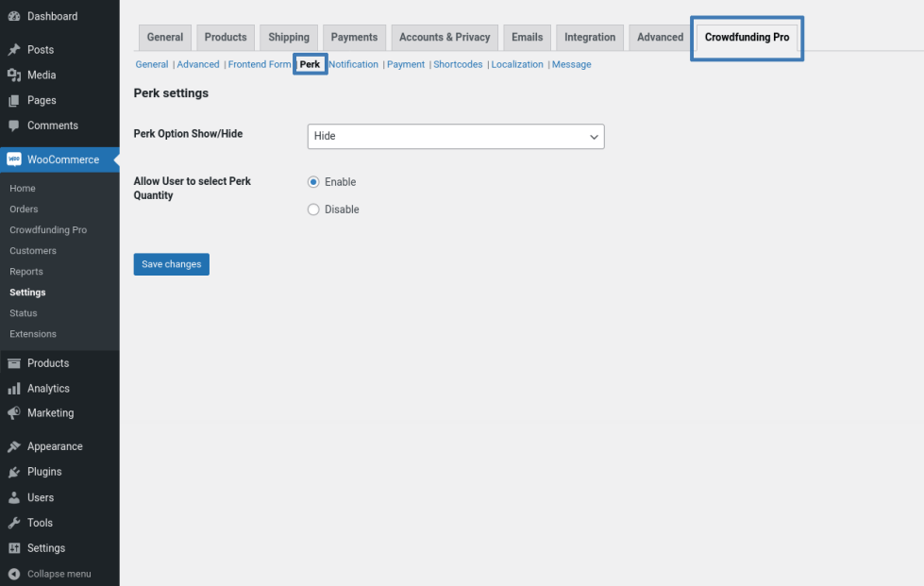Image resolution: width=924 pixels, height=586 pixels.
Task: Select the Disable radio button
Action: (x=314, y=209)
